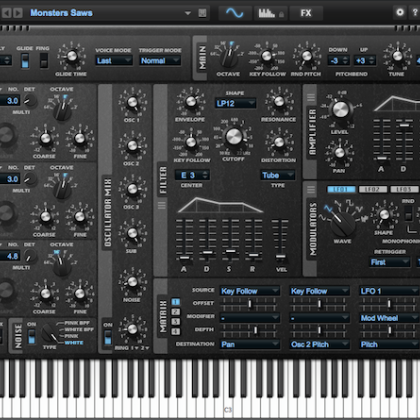Select the LFO3 tab

[404, 189]
